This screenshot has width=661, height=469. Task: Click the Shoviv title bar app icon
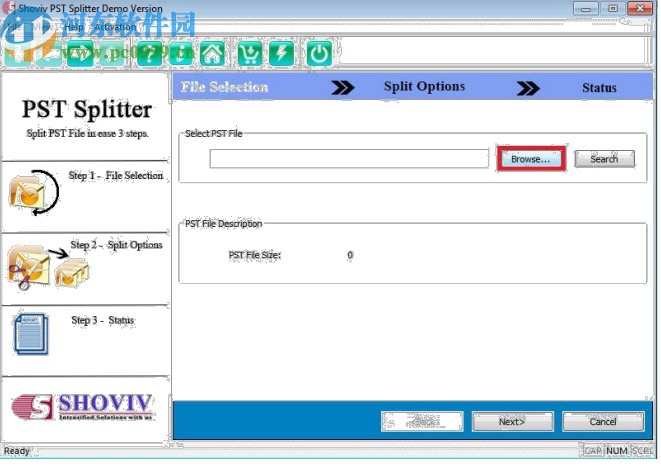click(8, 8)
